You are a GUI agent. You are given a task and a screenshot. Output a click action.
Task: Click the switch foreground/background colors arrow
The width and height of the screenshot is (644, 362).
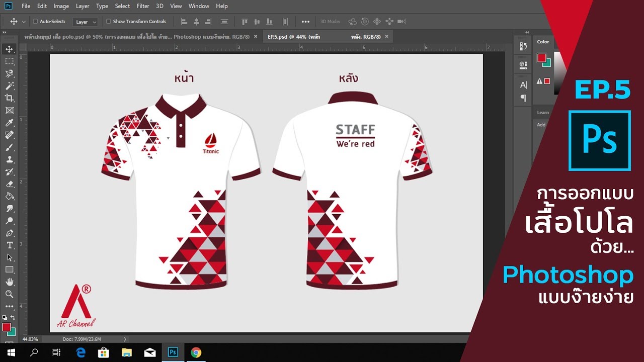[x=14, y=318]
